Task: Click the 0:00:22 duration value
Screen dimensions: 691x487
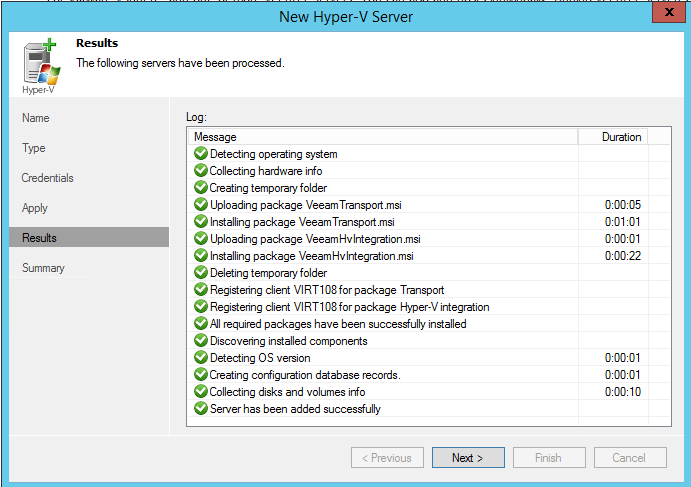Action: 623,256
